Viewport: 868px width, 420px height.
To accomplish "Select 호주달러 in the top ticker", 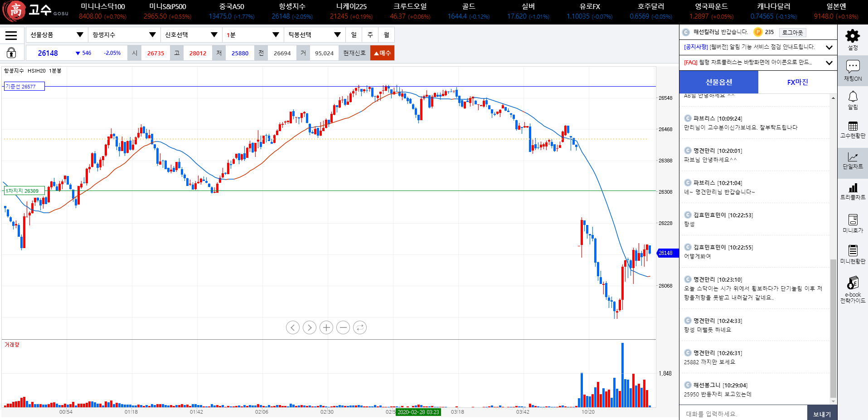I will pyautogui.click(x=651, y=11).
